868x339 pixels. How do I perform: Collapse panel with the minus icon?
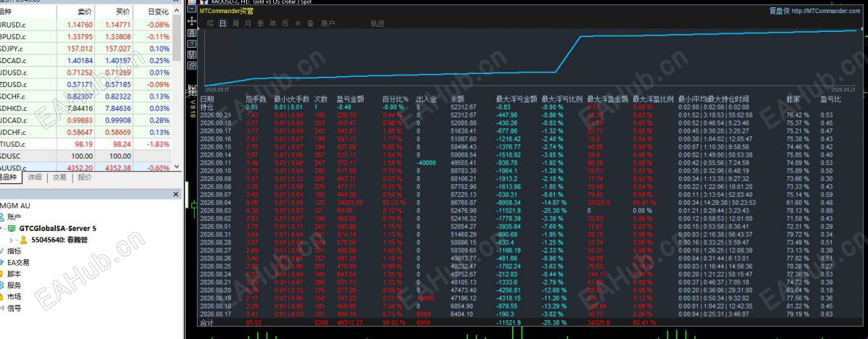coord(191,8)
